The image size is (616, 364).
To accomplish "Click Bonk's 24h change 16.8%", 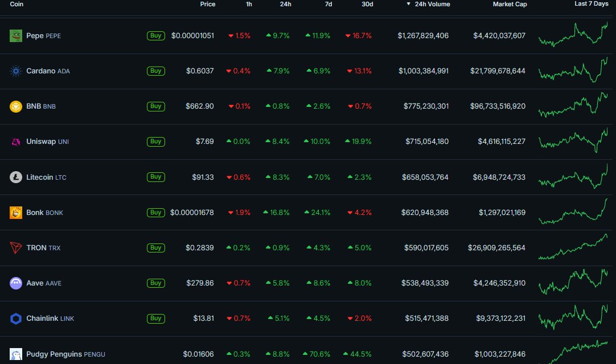I will 276,213.
